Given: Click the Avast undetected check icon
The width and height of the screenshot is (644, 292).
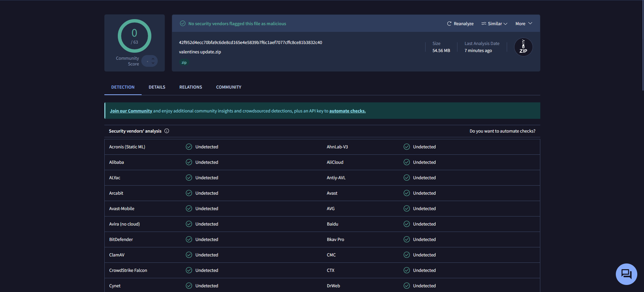Looking at the screenshot, I should tap(407, 193).
